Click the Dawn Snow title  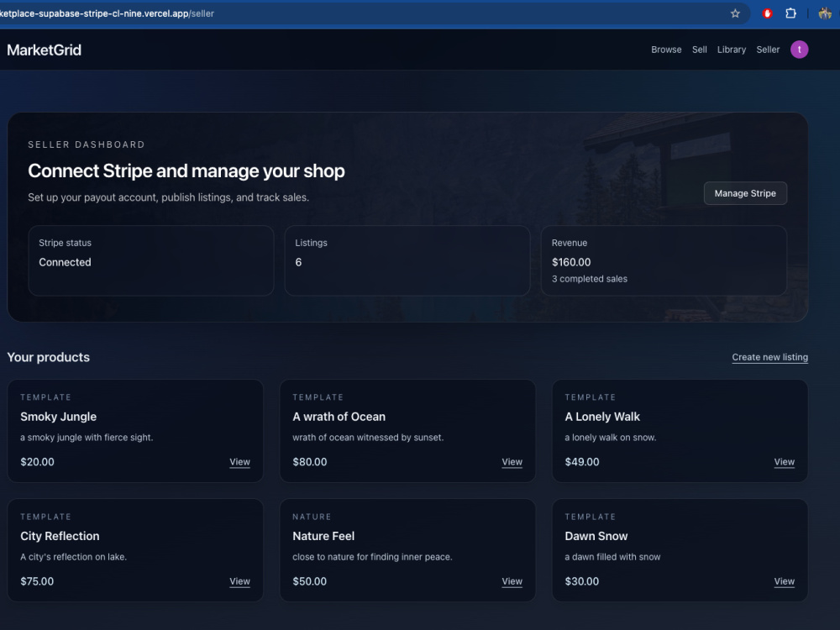[x=596, y=536]
